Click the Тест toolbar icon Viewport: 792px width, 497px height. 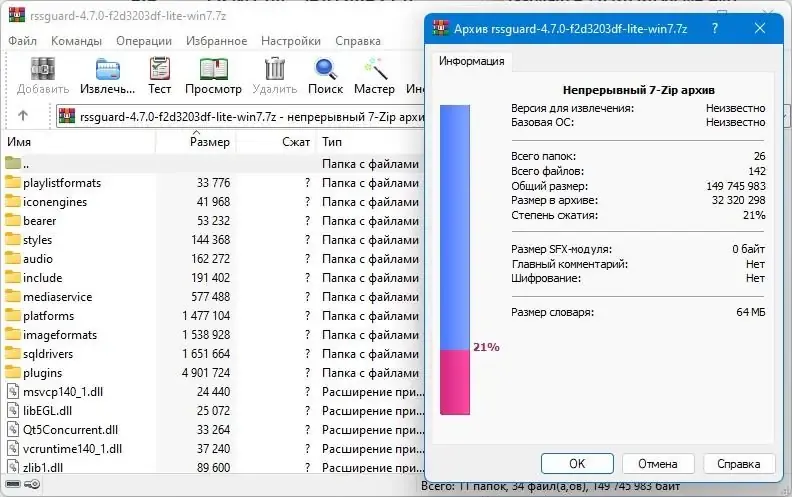160,69
